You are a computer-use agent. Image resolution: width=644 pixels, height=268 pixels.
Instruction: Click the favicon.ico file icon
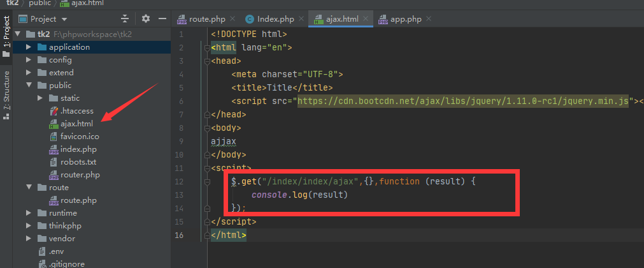(x=54, y=137)
